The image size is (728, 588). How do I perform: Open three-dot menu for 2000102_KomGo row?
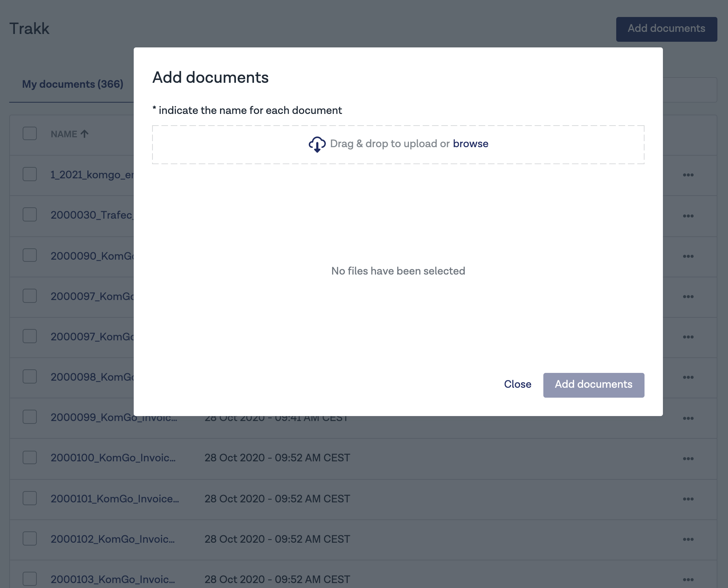click(x=688, y=539)
